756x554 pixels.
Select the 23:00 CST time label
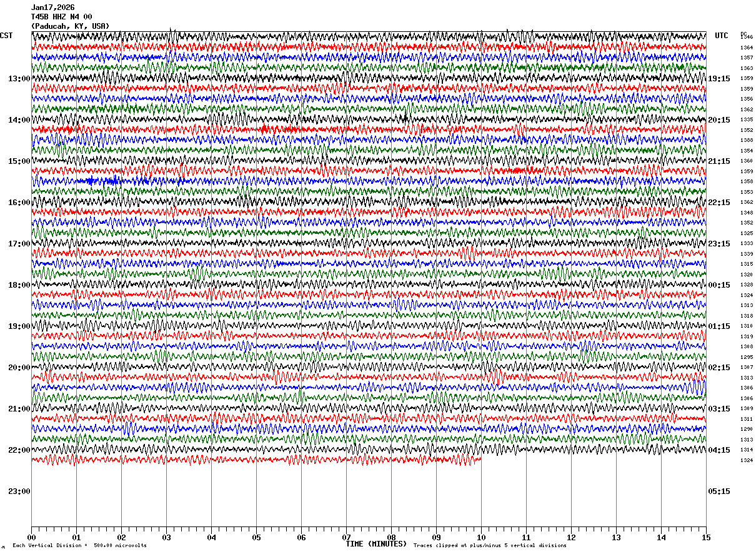point(19,491)
